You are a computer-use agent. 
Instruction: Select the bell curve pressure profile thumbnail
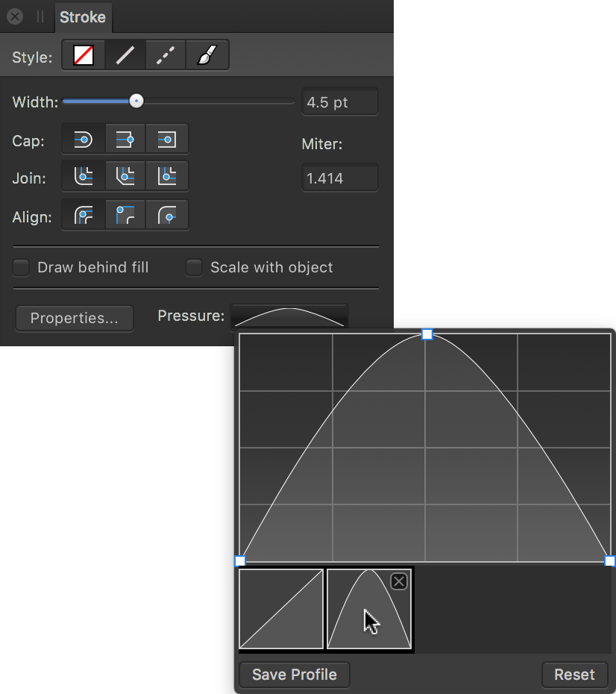tap(369, 609)
